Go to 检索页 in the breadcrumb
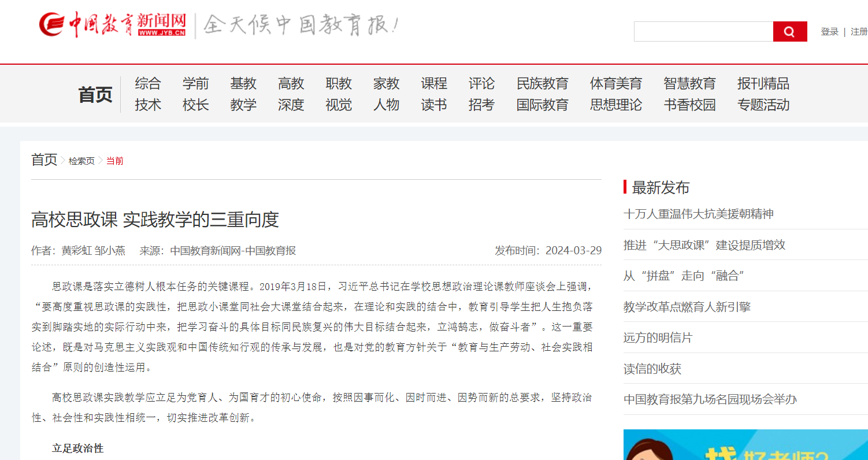The image size is (868, 460). [x=81, y=161]
